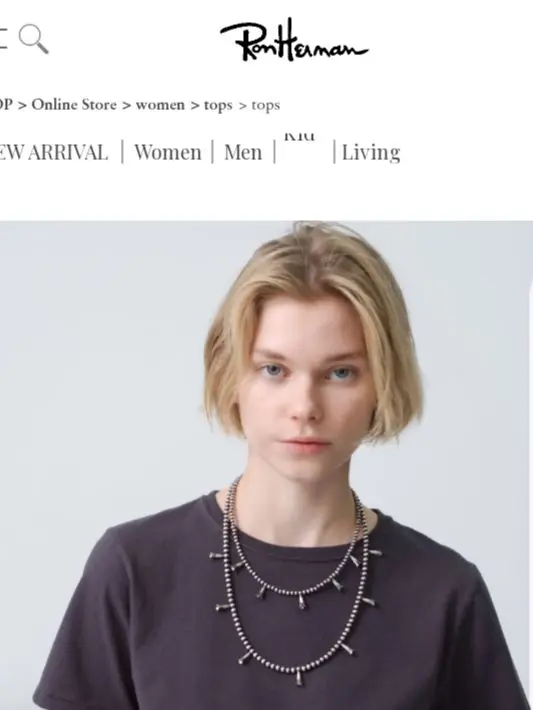Select the Men navigation menu

[243, 152]
